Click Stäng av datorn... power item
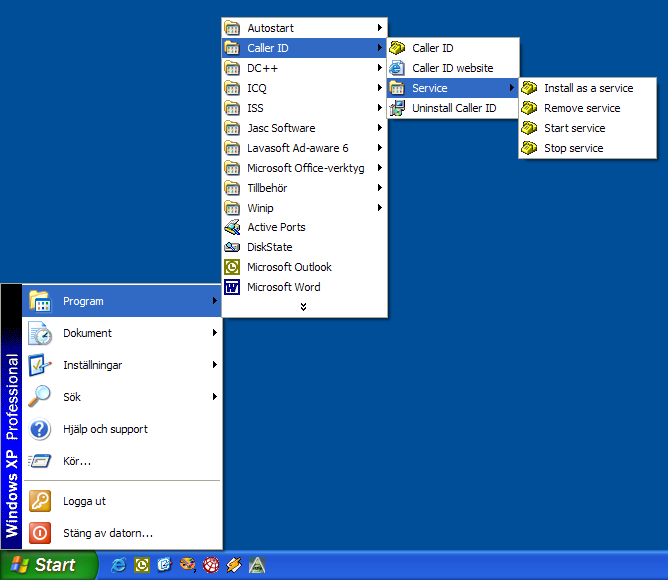The image size is (668, 580). pyautogui.click(x=122, y=533)
